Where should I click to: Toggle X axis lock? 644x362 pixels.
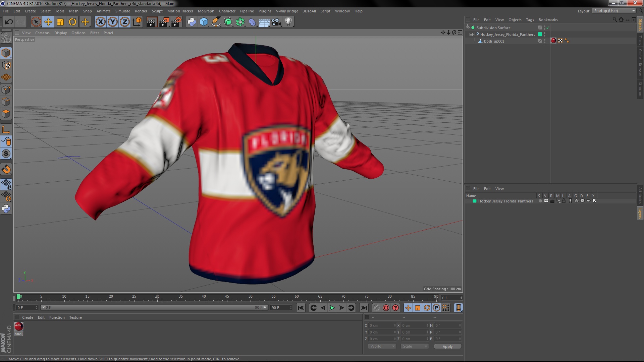[100, 22]
